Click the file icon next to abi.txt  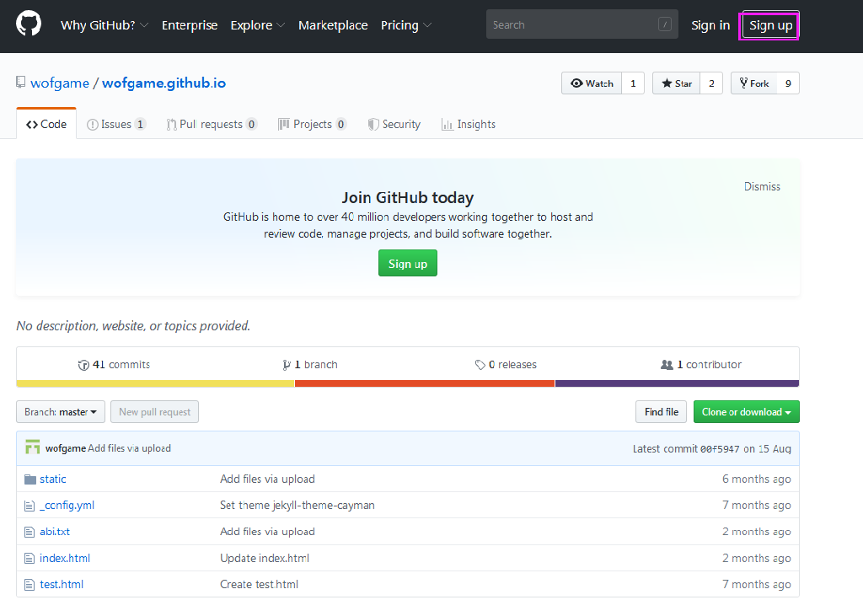click(29, 533)
